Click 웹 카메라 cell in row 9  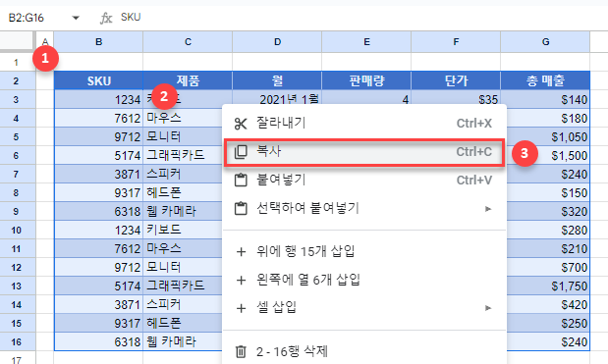(x=183, y=211)
